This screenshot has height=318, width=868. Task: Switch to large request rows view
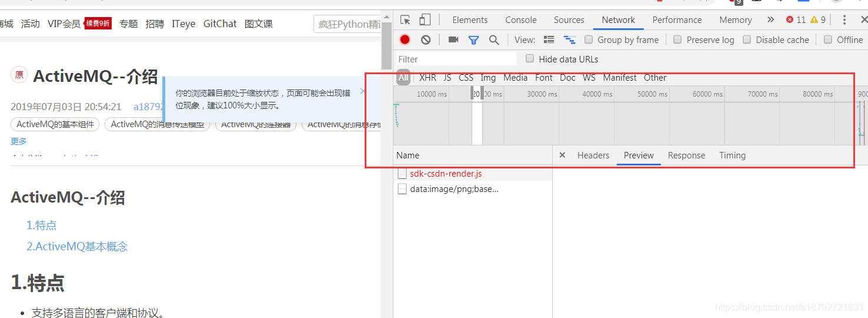(549, 40)
